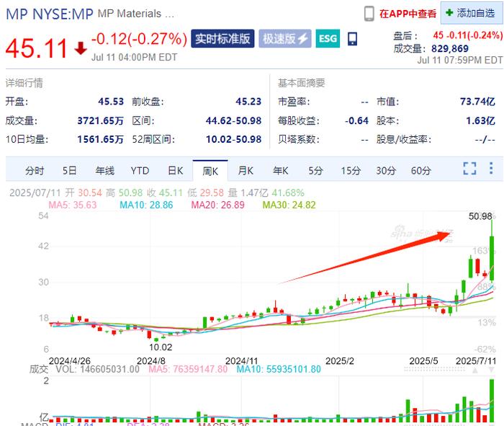Viewport: 504px width, 426px height.
Task: Click the volume MA10: 55935101.80 label
Action: [279, 369]
